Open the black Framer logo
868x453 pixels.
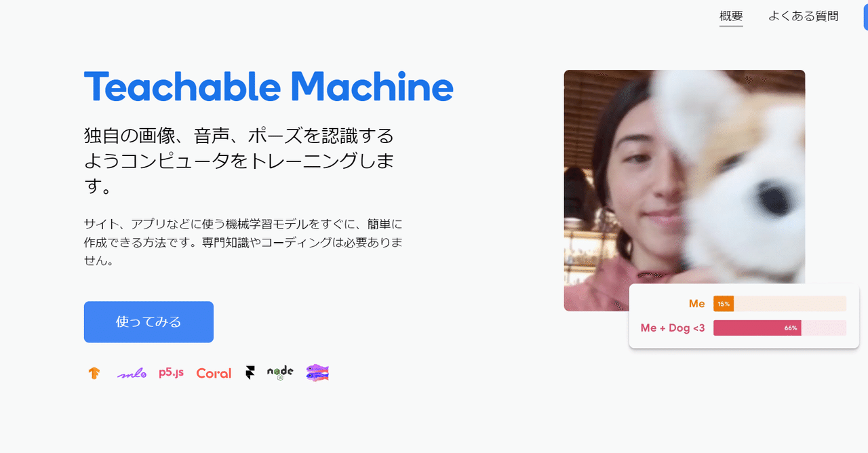(x=250, y=373)
